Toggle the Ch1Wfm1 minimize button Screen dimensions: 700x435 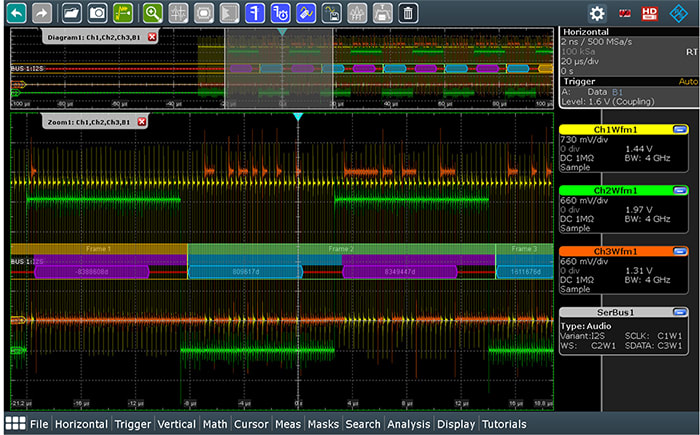pos(680,129)
